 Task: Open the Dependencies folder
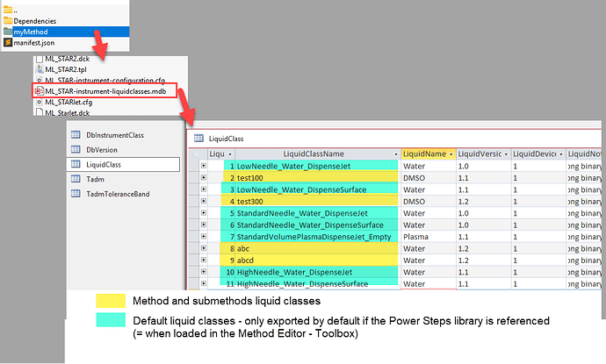coord(35,20)
